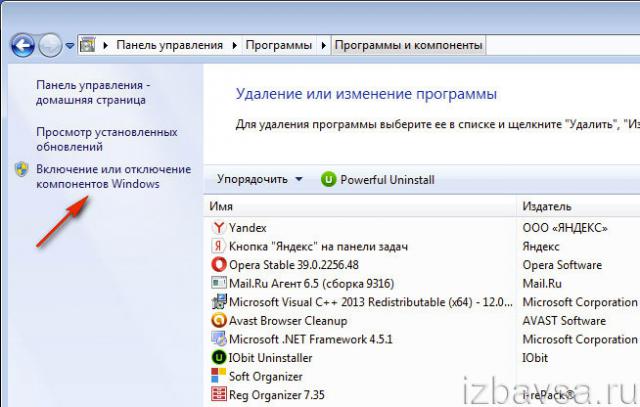Viewport: 640px width, 407px height.
Task: Click the green Powerful Uninstall icon
Action: tap(328, 180)
